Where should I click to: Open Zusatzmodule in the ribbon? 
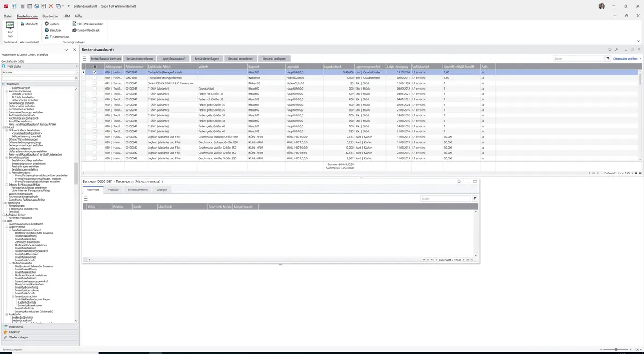[57, 36]
